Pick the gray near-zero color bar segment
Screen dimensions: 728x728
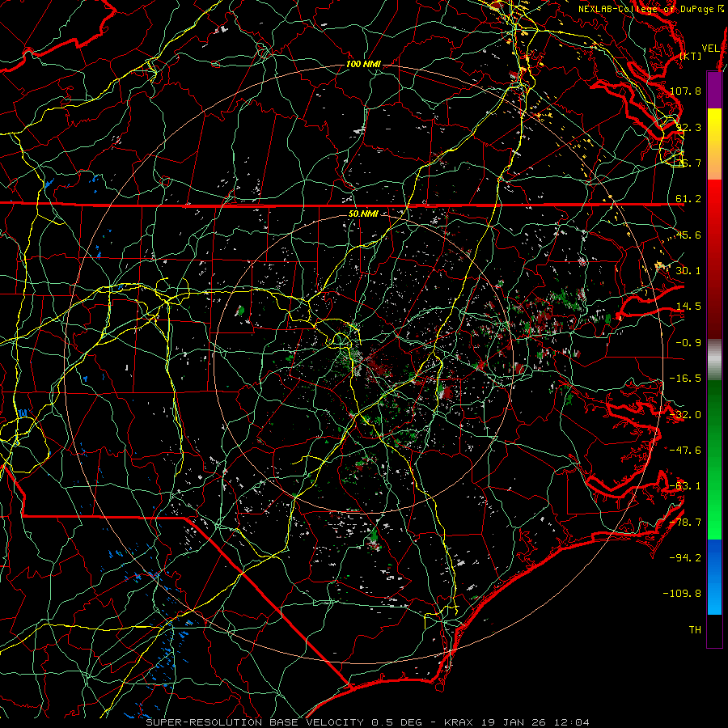point(714,360)
